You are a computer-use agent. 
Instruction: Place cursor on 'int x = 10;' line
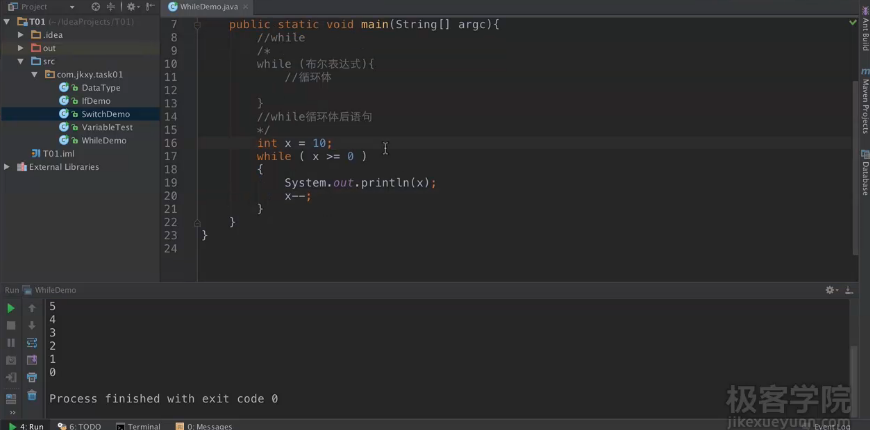[x=295, y=143]
